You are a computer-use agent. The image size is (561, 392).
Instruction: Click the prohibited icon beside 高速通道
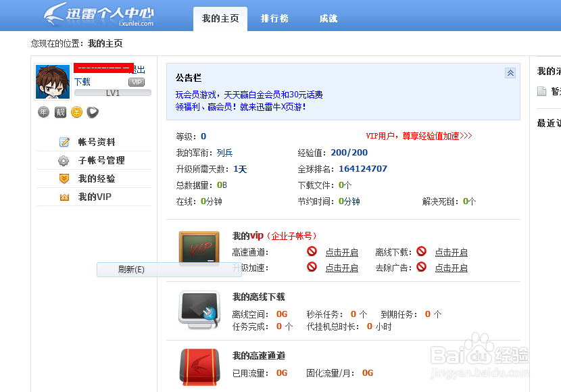click(312, 251)
